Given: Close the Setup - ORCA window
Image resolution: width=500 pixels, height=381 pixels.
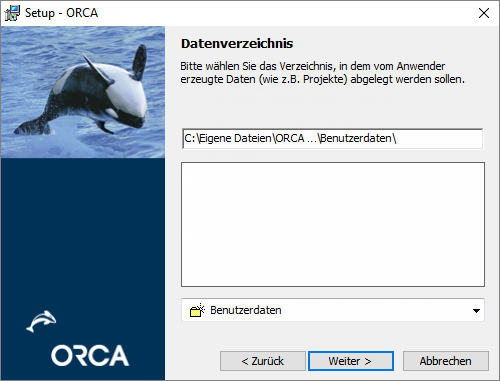Looking at the screenshot, I should tap(484, 13).
